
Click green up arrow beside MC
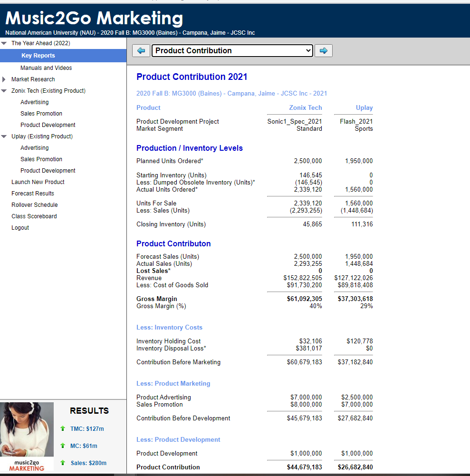tap(63, 446)
